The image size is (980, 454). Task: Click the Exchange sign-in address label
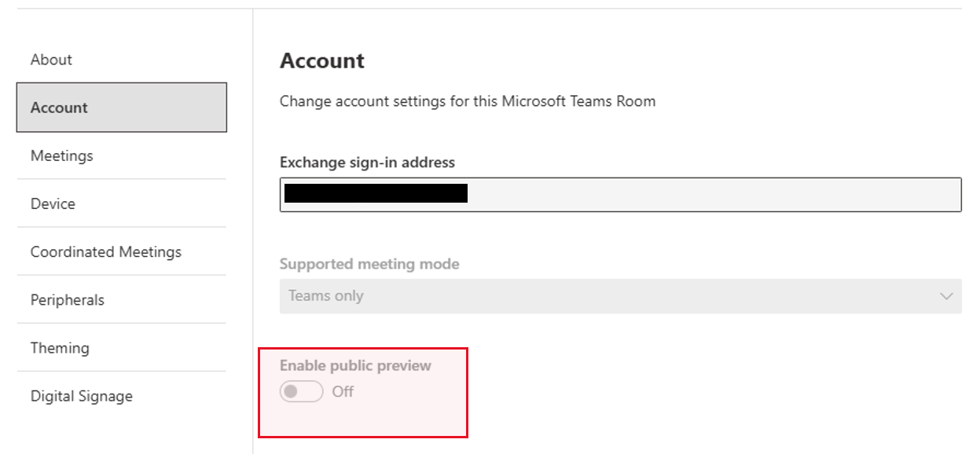(367, 163)
